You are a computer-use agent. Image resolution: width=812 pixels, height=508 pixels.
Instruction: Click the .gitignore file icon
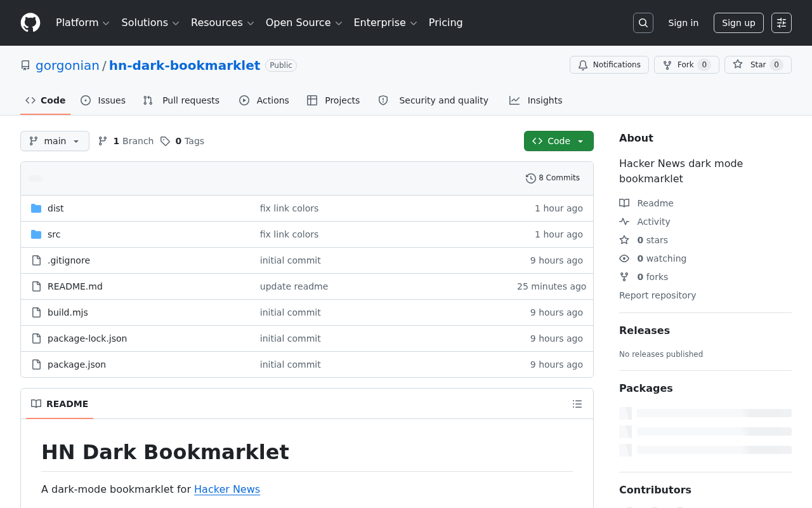click(x=36, y=260)
